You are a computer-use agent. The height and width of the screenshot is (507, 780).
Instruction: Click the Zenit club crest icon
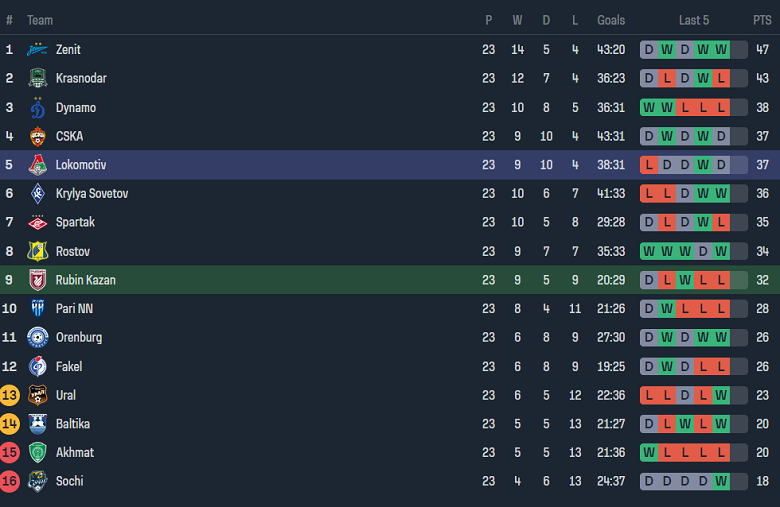[x=38, y=50]
